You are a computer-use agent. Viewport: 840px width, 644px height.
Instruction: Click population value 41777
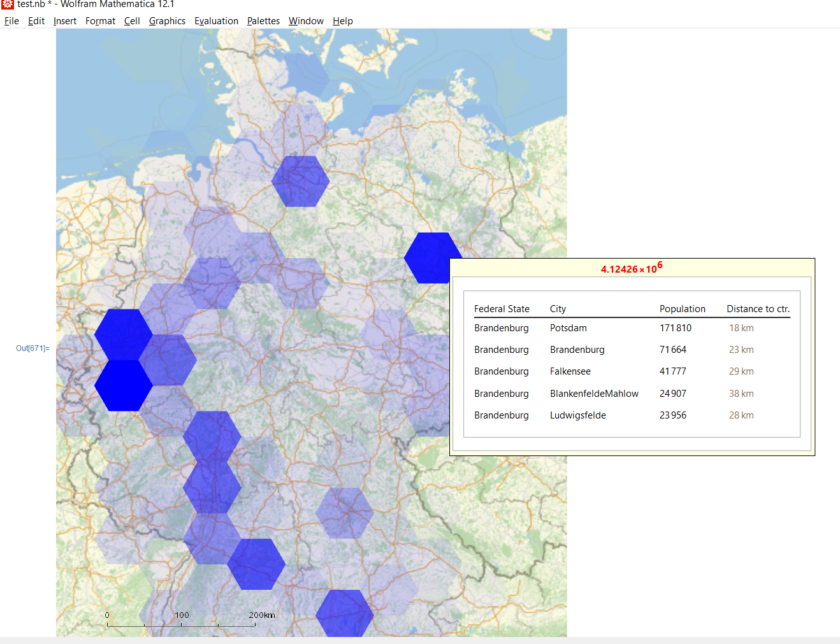pyautogui.click(x=673, y=371)
